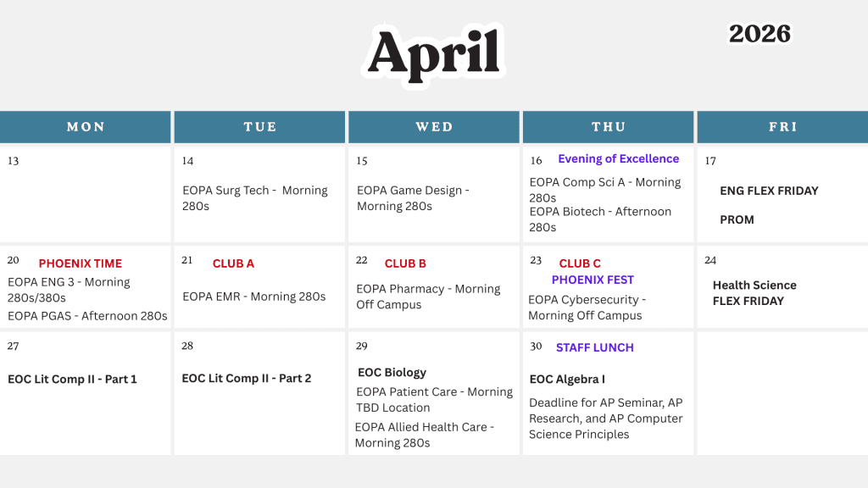Click EOC Lit Comp II - Part 1

pyautogui.click(x=72, y=379)
